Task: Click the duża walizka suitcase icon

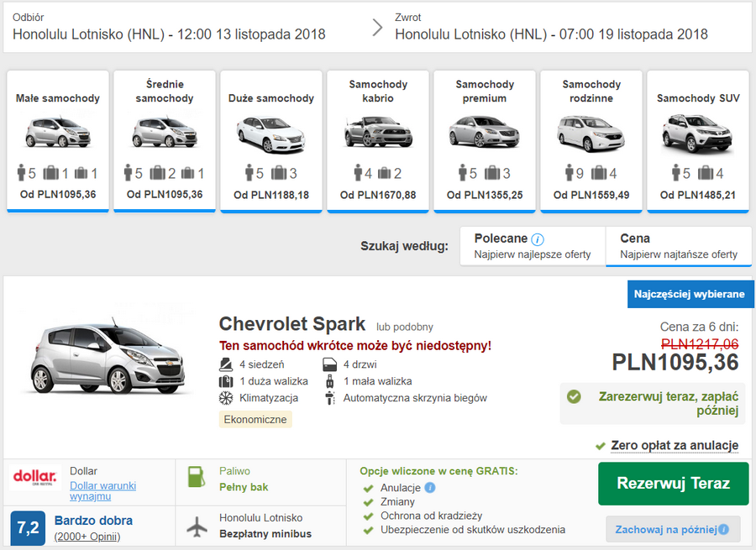Action: pos(225,383)
